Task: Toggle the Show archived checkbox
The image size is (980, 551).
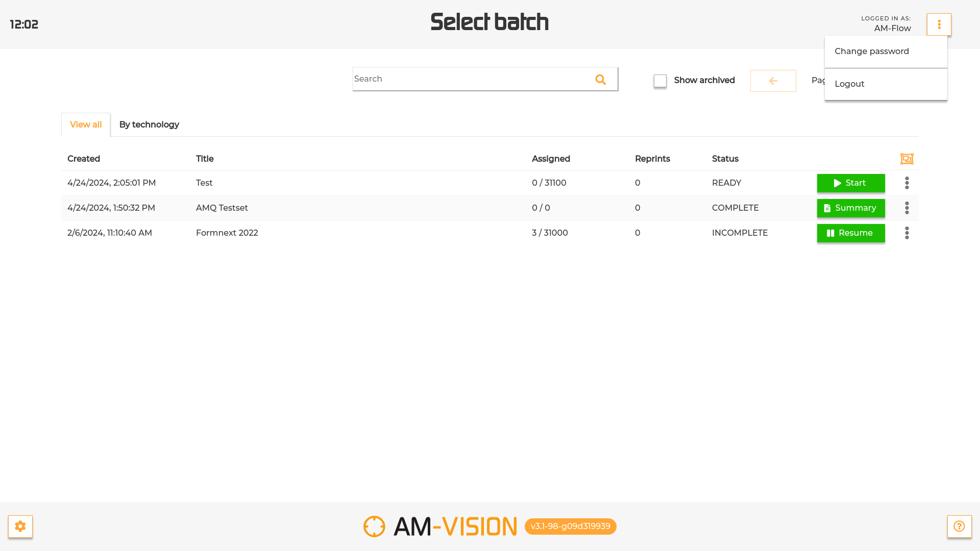Action: pos(660,81)
